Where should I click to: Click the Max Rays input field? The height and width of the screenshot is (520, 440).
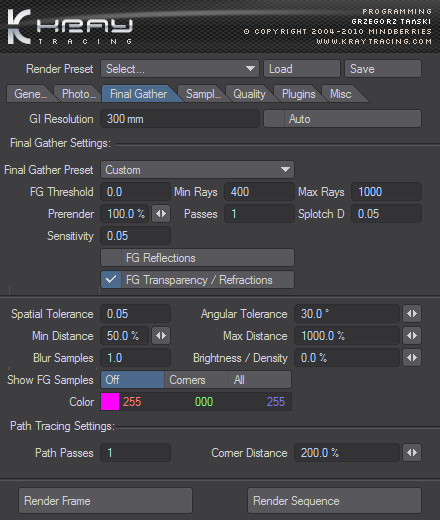[386, 192]
